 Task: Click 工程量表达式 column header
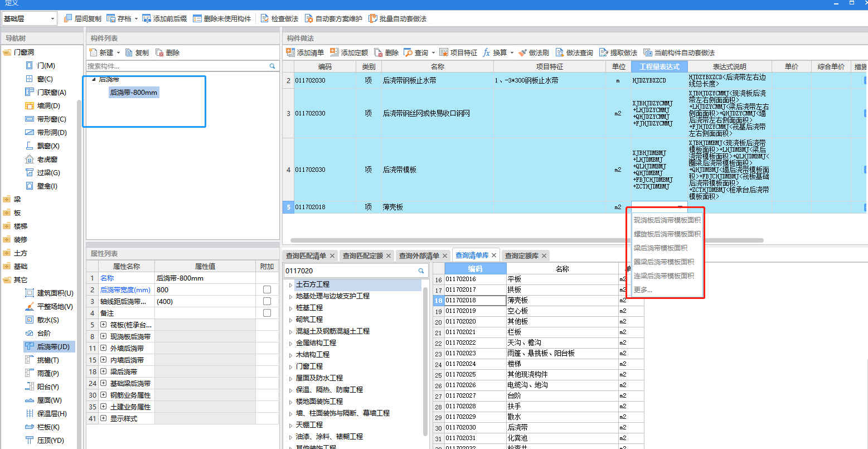[x=660, y=66]
